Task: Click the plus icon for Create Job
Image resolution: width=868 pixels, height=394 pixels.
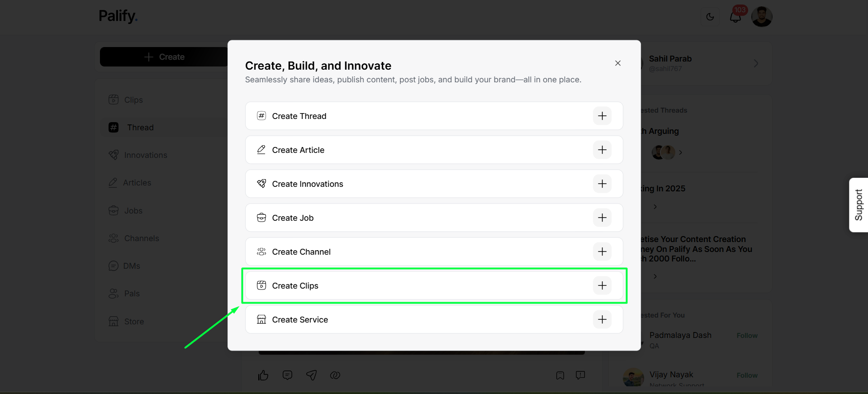Action: tap(602, 218)
